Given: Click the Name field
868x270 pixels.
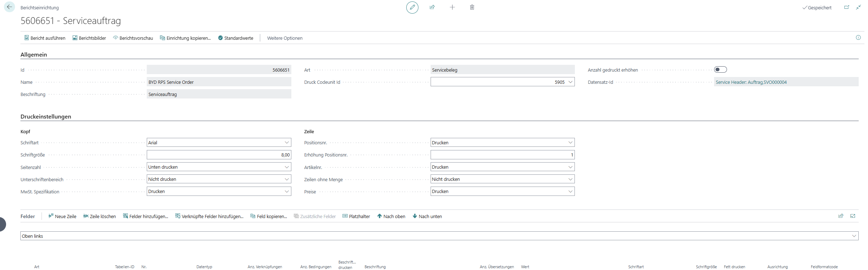Looking at the screenshot, I should click(x=219, y=82).
